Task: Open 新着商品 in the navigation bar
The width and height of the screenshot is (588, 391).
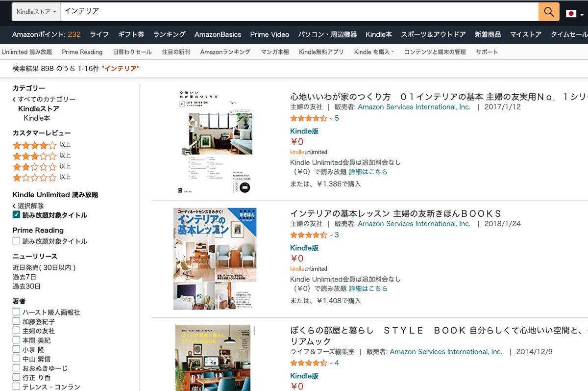Action: click(x=488, y=34)
